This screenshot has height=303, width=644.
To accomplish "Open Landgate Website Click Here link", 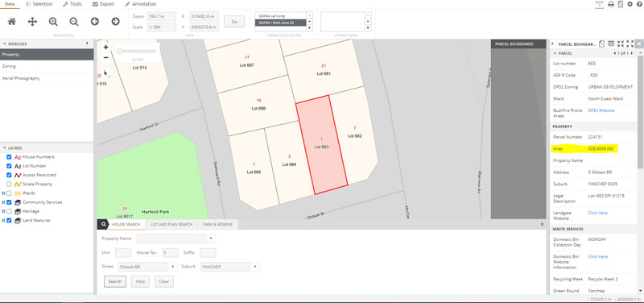I will (597, 213).
